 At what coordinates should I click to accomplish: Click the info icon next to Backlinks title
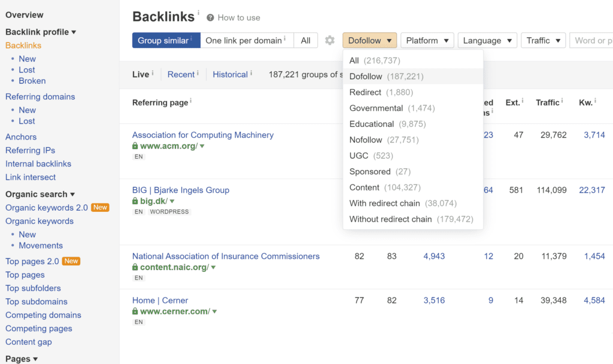198,13
